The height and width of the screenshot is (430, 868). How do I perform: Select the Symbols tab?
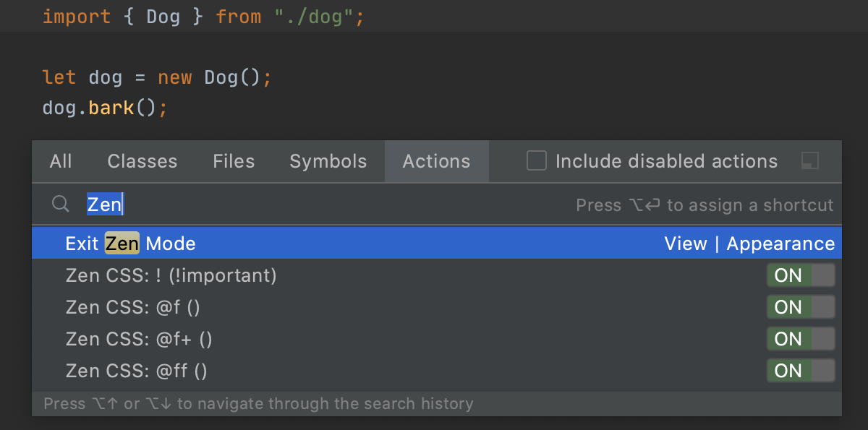pyautogui.click(x=328, y=161)
